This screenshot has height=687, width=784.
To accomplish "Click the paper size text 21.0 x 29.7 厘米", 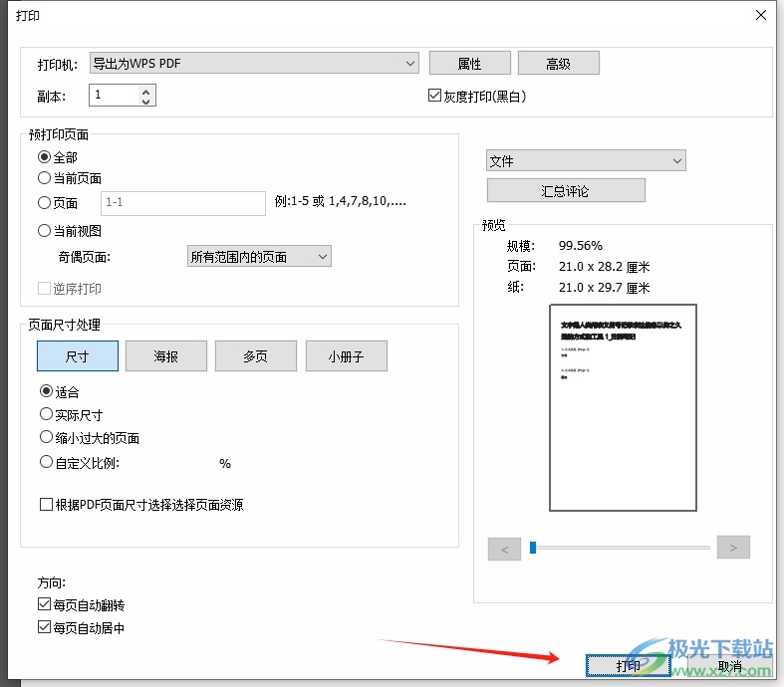I will pyautogui.click(x=604, y=288).
